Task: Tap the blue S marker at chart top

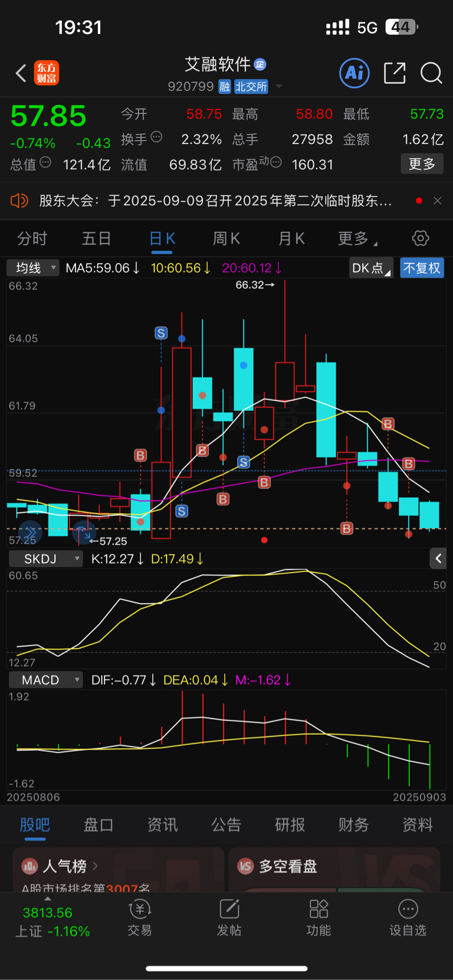Action: [x=161, y=333]
